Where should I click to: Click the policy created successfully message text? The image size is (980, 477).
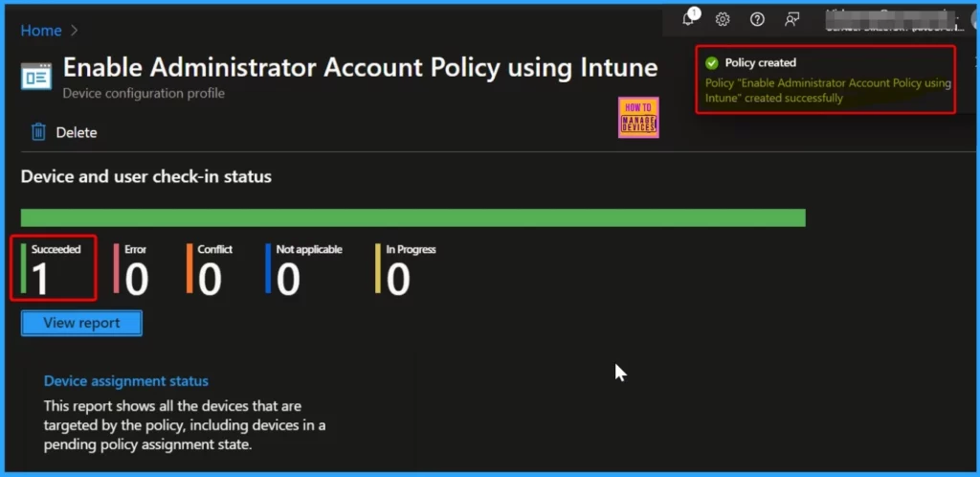(x=828, y=91)
